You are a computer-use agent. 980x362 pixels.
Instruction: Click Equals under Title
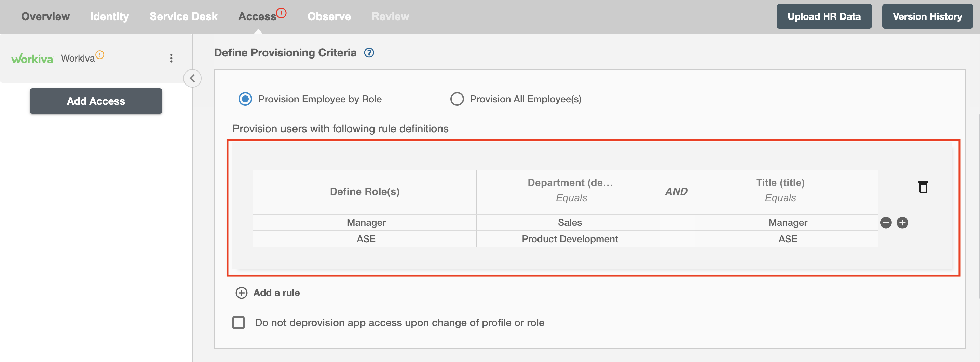pyautogui.click(x=780, y=198)
